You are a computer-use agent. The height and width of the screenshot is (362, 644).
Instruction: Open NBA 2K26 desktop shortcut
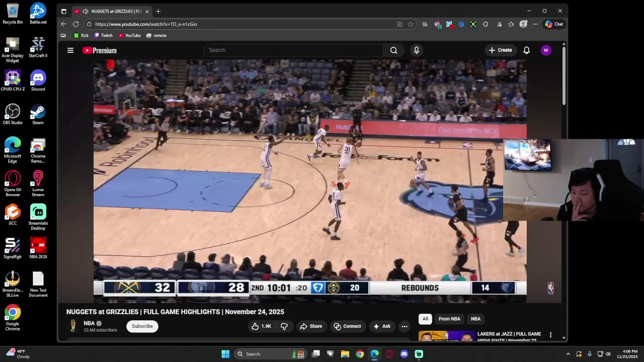(x=38, y=248)
